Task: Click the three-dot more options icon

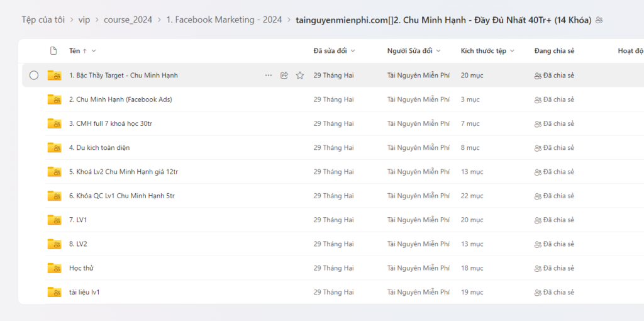Action: coord(269,76)
